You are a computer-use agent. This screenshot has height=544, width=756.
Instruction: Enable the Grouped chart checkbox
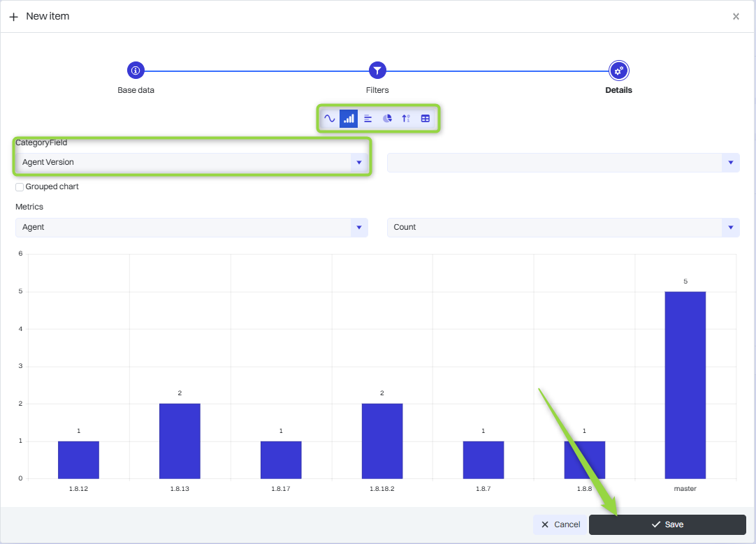[20, 187]
